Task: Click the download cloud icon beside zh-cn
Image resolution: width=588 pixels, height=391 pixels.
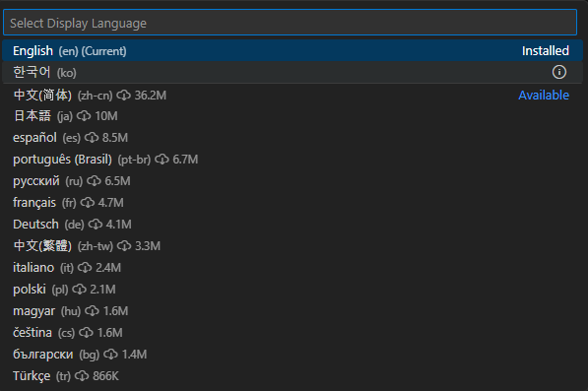Action: pos(123,96)
